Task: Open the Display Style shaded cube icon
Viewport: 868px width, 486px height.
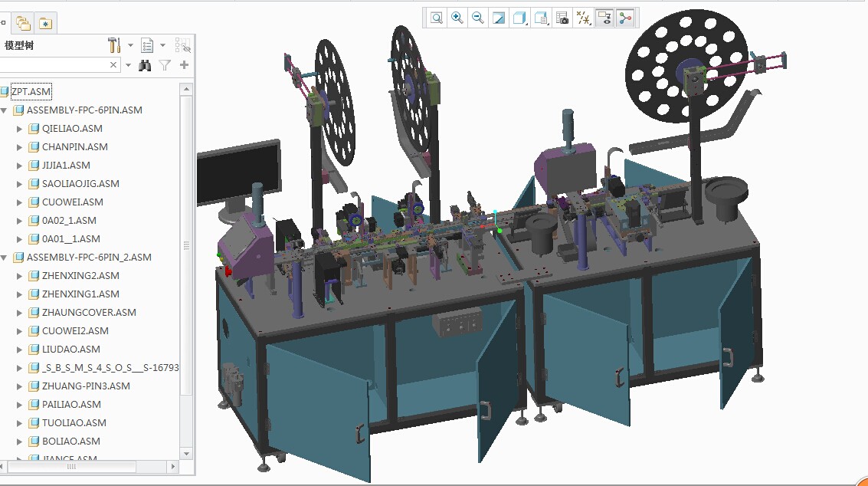Action: click(519, 17)
